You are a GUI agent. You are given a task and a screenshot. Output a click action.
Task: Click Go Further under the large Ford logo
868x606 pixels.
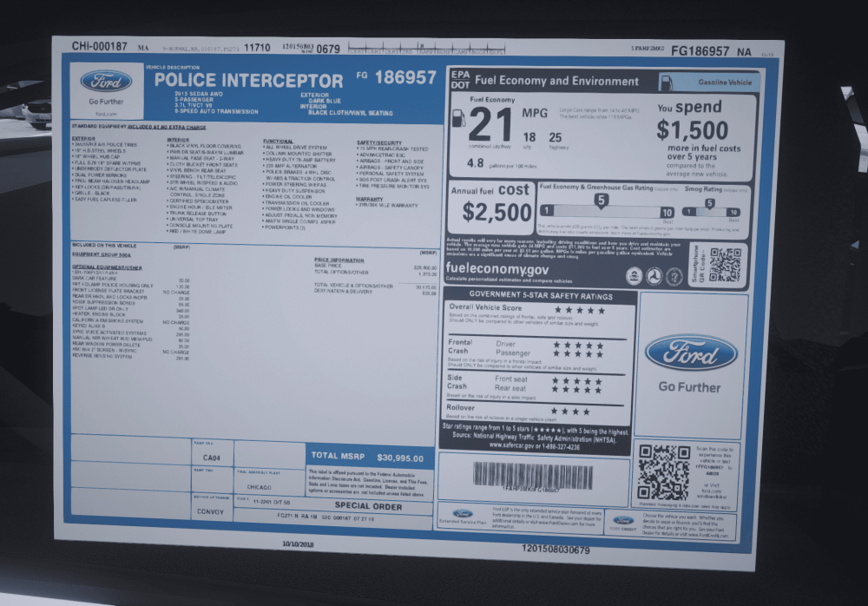[x=690, y=387]
